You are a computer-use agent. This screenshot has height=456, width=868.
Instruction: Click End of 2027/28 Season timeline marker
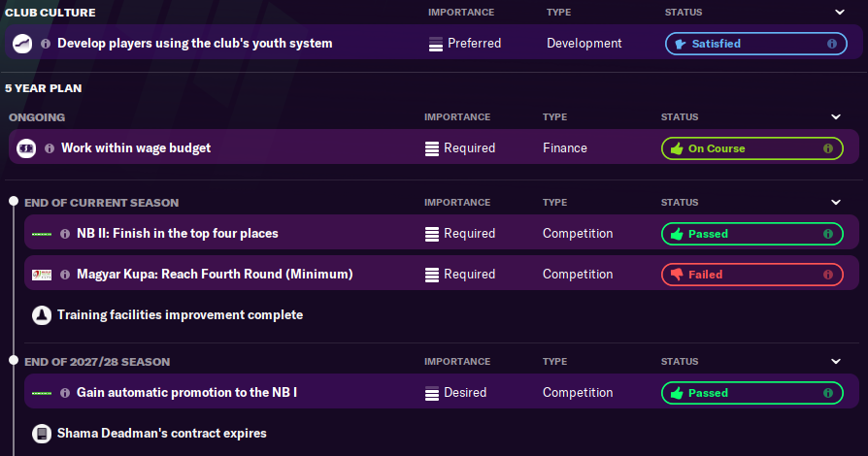click(x=14, y=361)
